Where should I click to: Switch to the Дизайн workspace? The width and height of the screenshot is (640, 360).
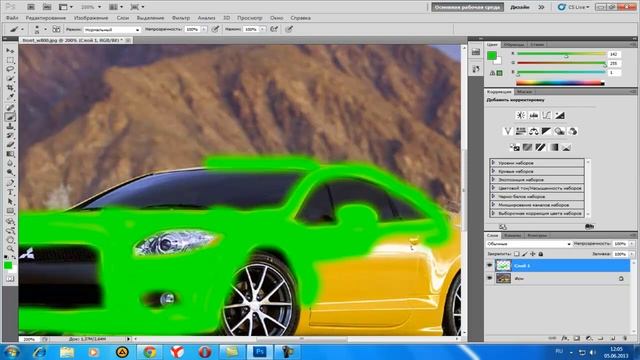[520, 7]
